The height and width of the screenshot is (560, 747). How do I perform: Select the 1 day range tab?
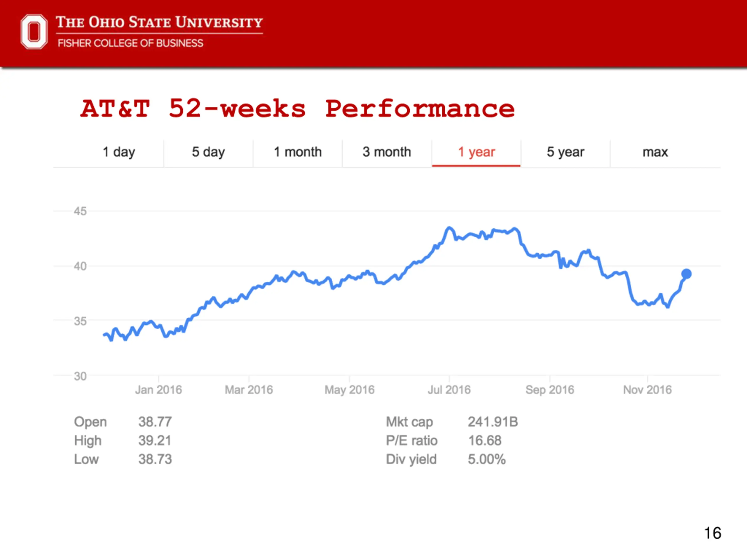tap(119, 152)
